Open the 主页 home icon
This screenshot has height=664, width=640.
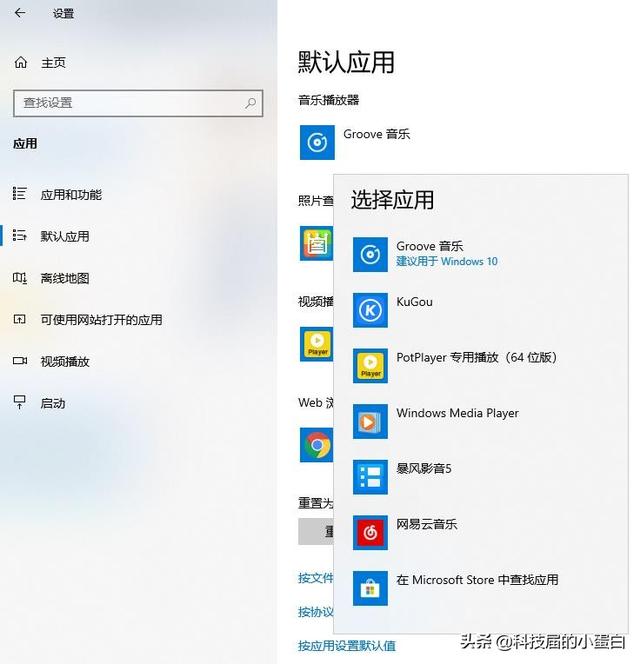pos(20,63)
